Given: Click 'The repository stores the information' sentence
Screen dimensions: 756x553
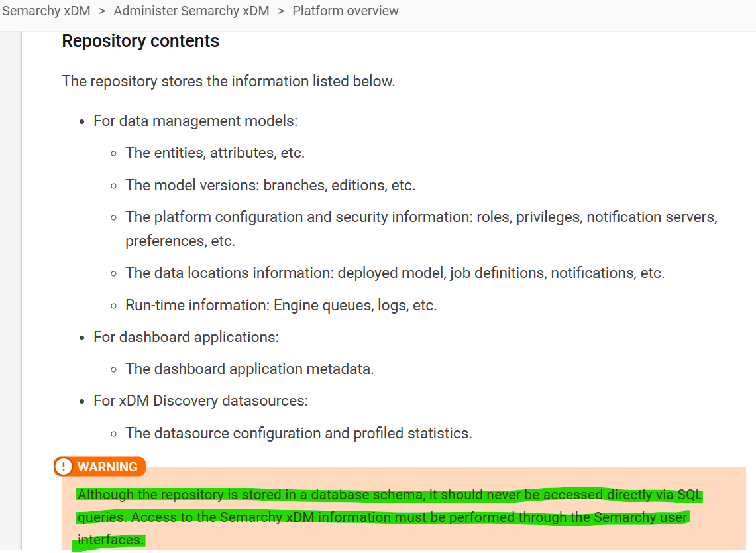Looking at the screenshot, I should point(229,81).
